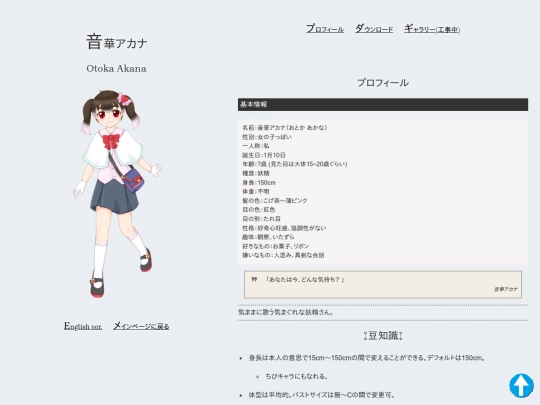Select the 目の色:紅色 line
Viewport: 540px width, 405px height.
259,209
